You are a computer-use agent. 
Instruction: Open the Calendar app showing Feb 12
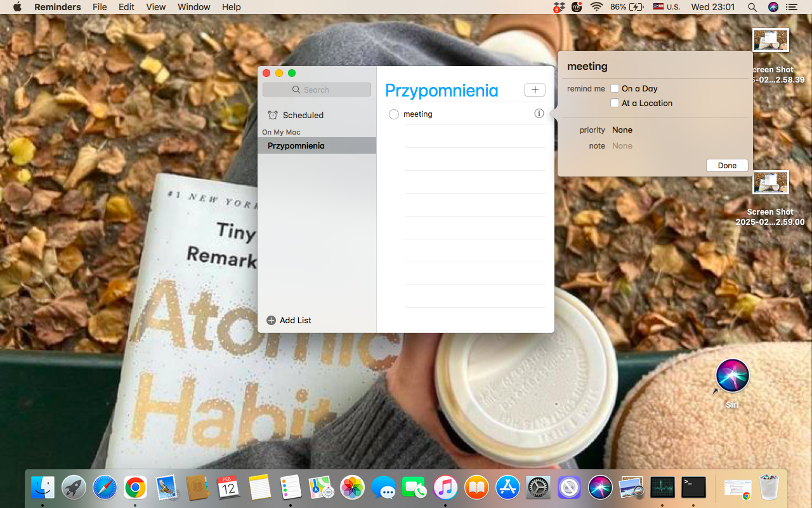coord(228,488)
